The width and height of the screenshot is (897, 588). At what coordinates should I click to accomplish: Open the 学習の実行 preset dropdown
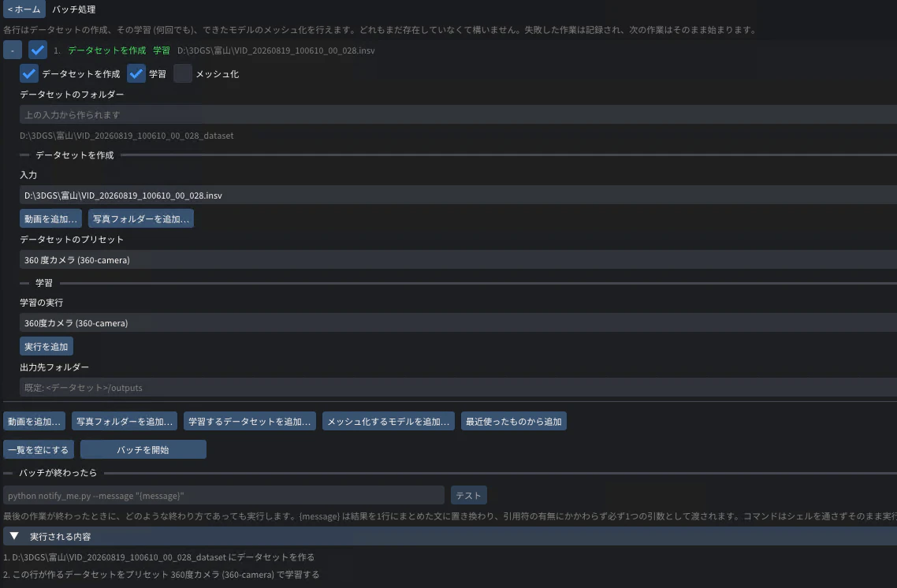tap(458, 322)
